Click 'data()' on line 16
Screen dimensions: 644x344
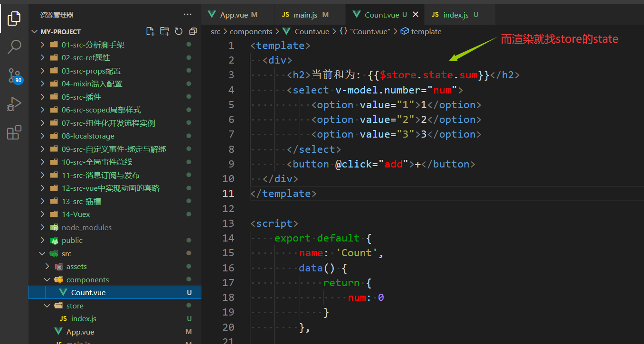coord(317,268)
